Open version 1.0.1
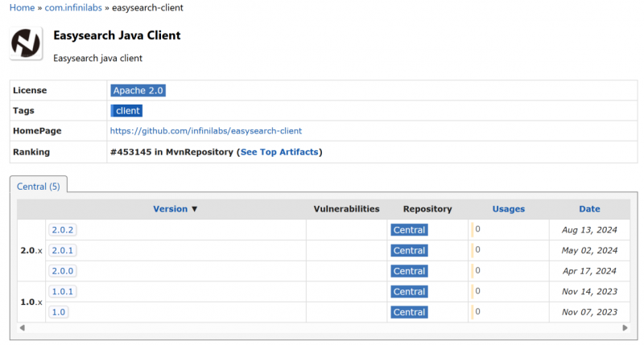 point(63,292)
